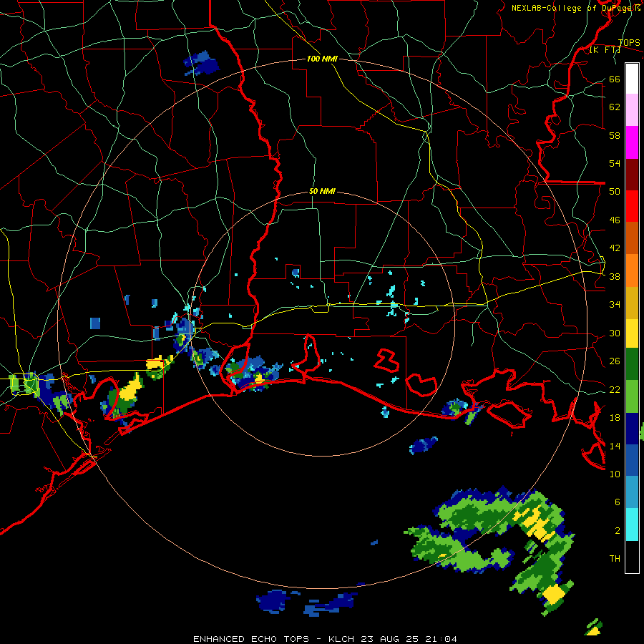Click the (K FT) units label
Screen dimensions: 644x644
click(x=605, y=50)
